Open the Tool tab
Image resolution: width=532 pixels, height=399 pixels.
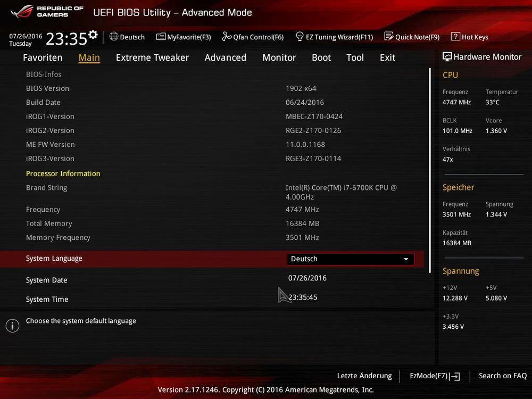coord(355,57)
